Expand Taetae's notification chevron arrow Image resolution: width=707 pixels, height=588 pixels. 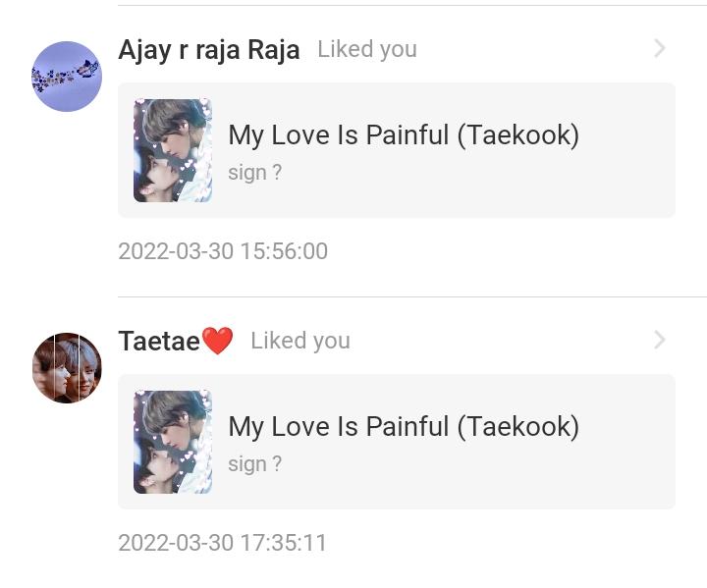click(x=660, y=340)
